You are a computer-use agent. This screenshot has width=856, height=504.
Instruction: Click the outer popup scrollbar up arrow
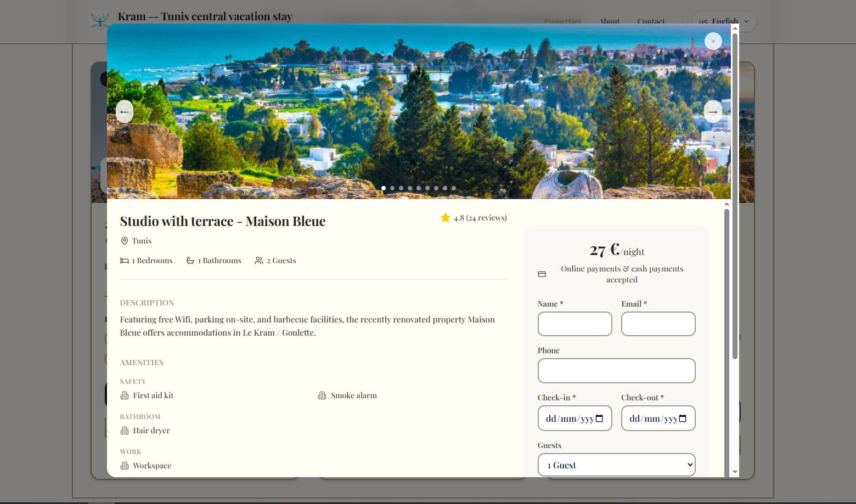point(735,28)
